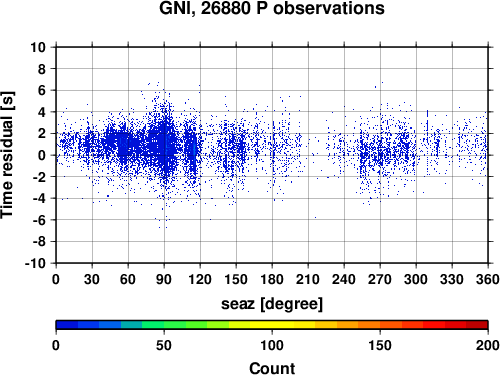The height and width of the screenshot is (375, 500).
Task: Click the y-axis tick label 10
Action: coord(38,47)
